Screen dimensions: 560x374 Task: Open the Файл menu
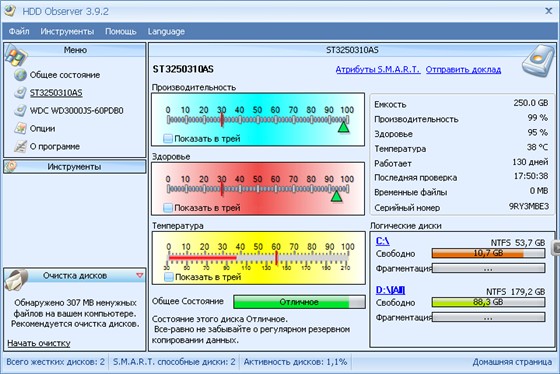19,31
